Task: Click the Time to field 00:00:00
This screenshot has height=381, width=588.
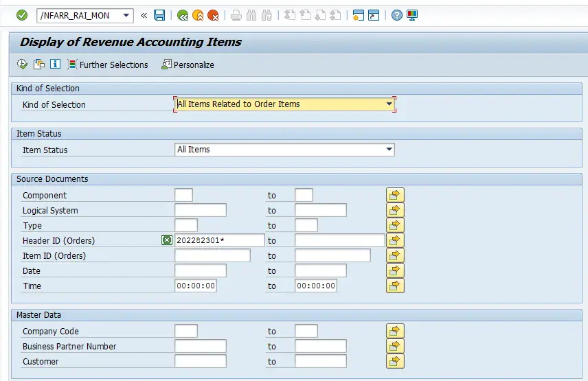Action: pyautogui.click(x=316, y=286)
